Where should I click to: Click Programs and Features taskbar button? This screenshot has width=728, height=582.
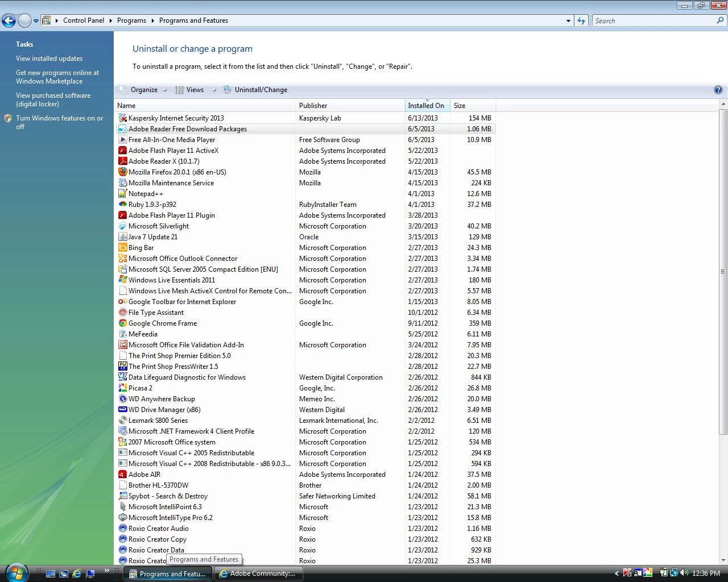168,573
